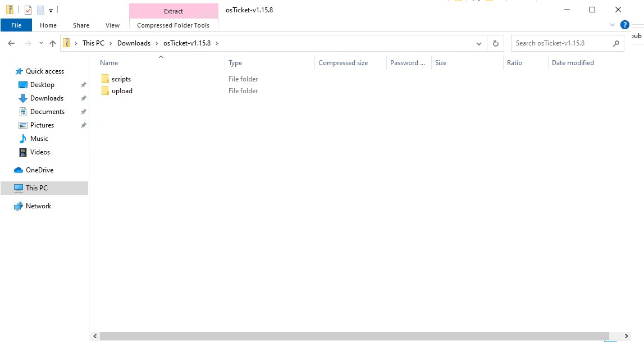
Task: Open the Compressed Folder Tools tab
Action: click(173, 25)
